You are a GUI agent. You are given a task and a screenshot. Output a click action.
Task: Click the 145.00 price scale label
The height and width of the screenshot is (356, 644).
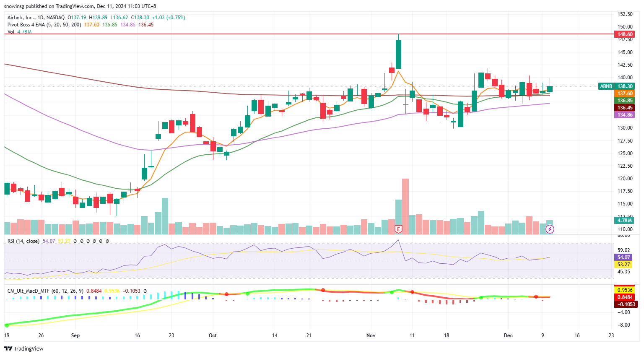click(x=625, y=52)
